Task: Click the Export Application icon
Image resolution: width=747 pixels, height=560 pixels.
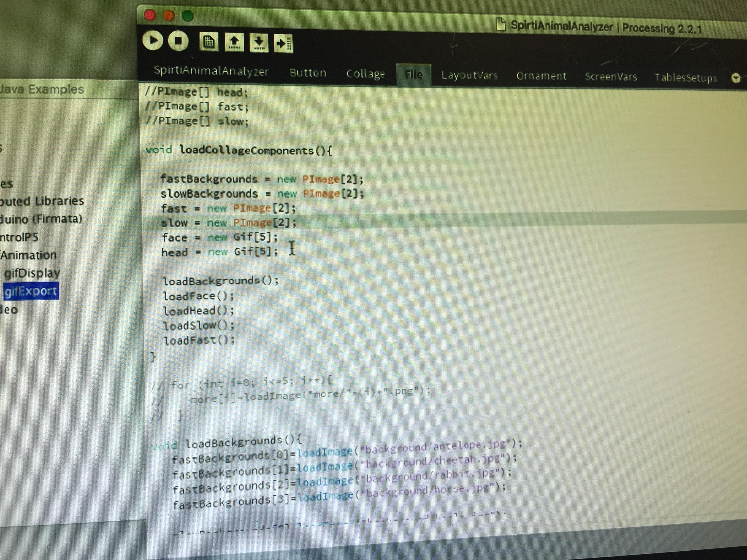Action: coord(283,43)
